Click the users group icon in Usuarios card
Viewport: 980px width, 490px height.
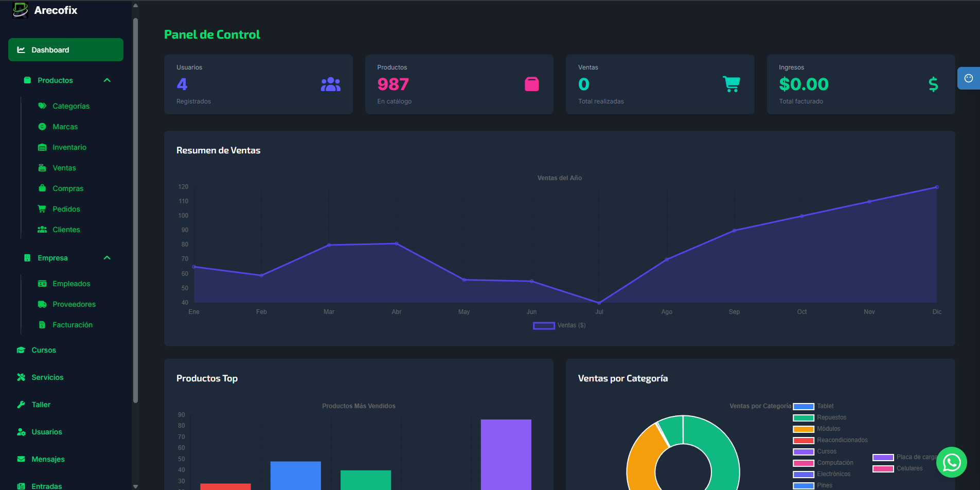click(330, 84)
